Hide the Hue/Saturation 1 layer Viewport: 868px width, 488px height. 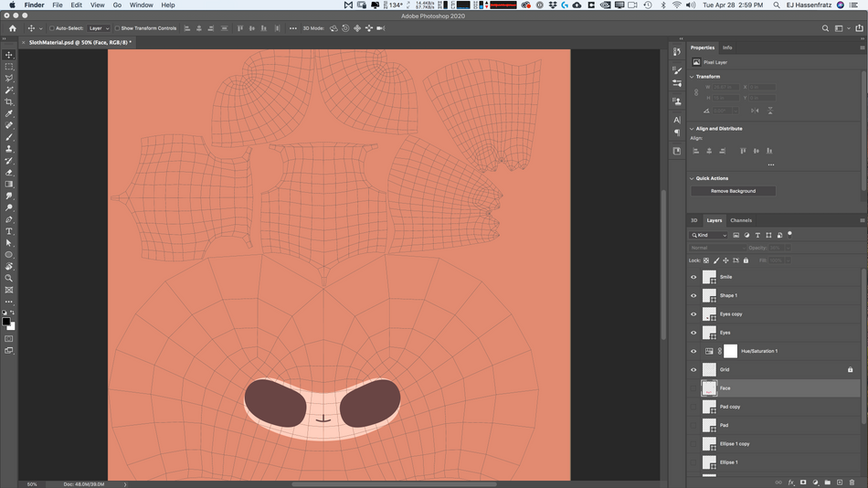[693, 351]
